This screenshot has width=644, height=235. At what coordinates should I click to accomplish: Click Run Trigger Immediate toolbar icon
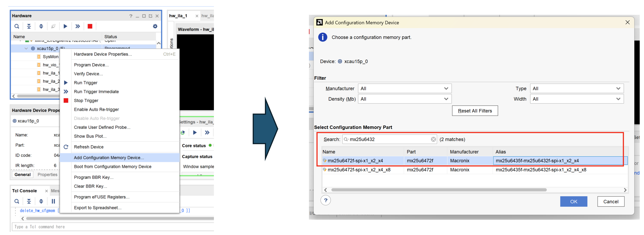[78, 26]
